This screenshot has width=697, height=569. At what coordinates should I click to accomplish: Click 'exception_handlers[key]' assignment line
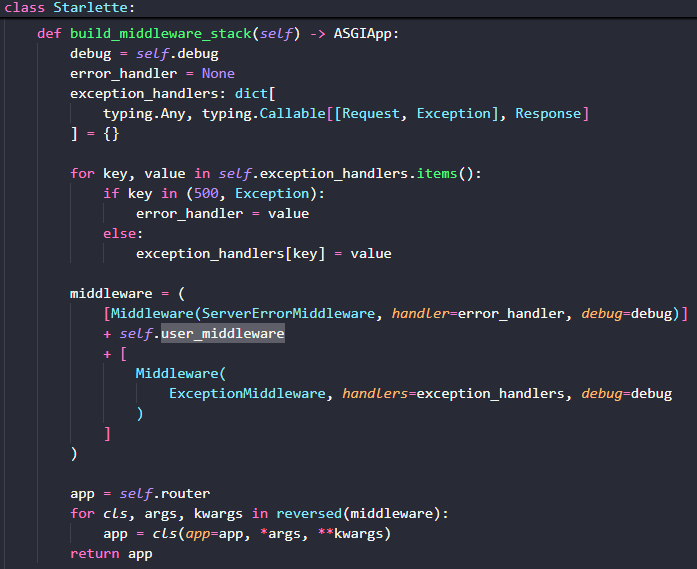(264, 253)
